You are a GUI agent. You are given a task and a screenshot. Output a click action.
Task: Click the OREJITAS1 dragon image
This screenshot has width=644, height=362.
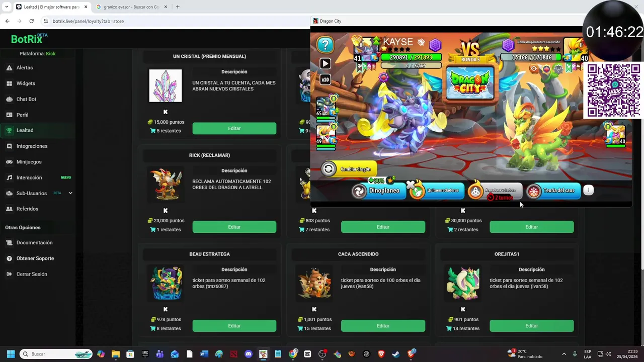point(463,284)
